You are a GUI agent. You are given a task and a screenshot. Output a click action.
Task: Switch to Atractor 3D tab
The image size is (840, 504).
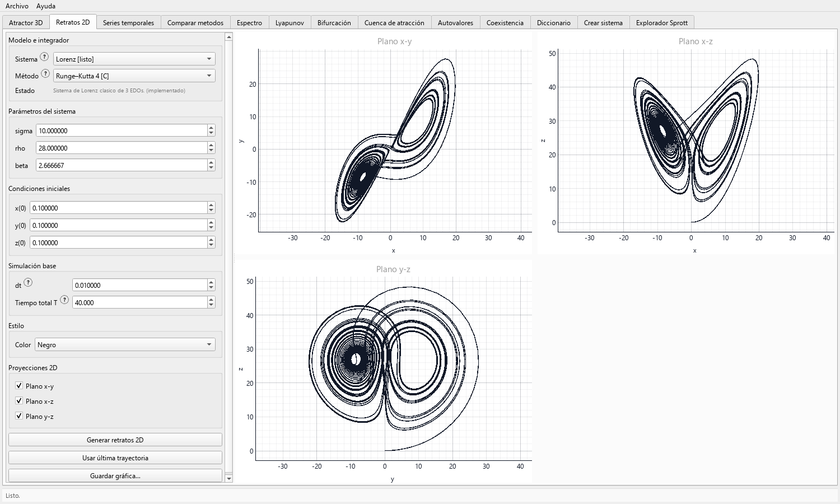[x=26, y=22]
